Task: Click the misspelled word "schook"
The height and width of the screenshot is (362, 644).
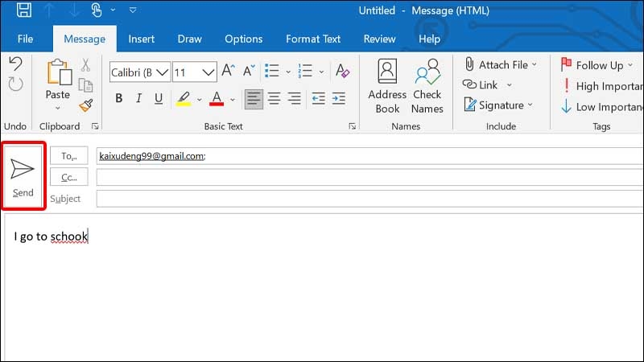Action: pyautogui.click(x=69, y=237)
